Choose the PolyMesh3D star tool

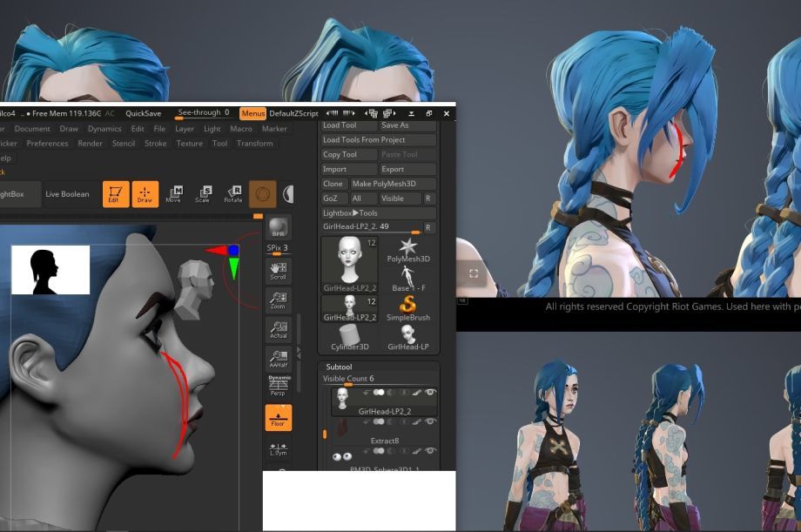tap(408, 251)
